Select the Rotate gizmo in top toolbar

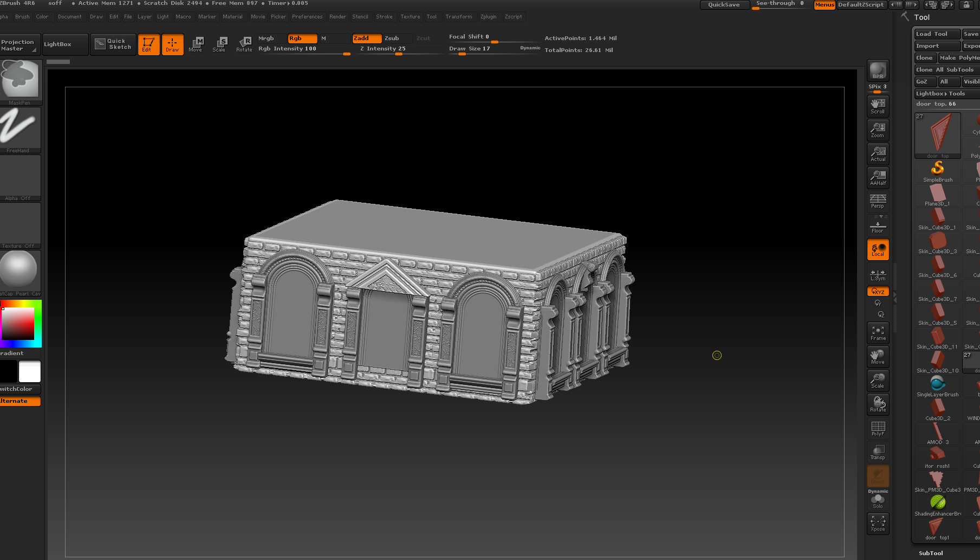[x=244, y=44]
